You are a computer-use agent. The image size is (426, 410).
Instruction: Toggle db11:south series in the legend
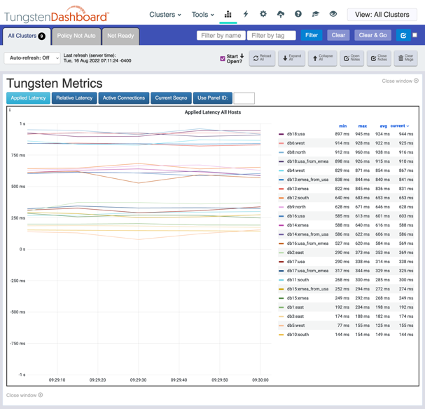pyautogui.click(x=298, y=280)
